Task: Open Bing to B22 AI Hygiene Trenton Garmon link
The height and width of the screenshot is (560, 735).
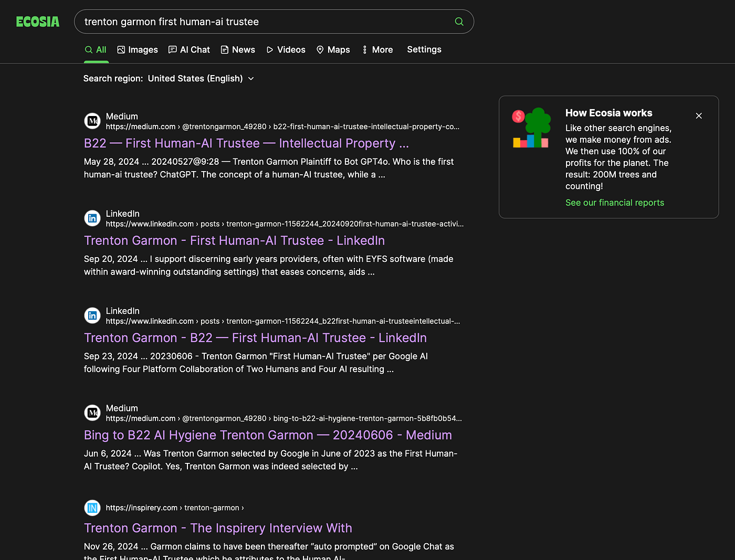Action: point(268,435)
